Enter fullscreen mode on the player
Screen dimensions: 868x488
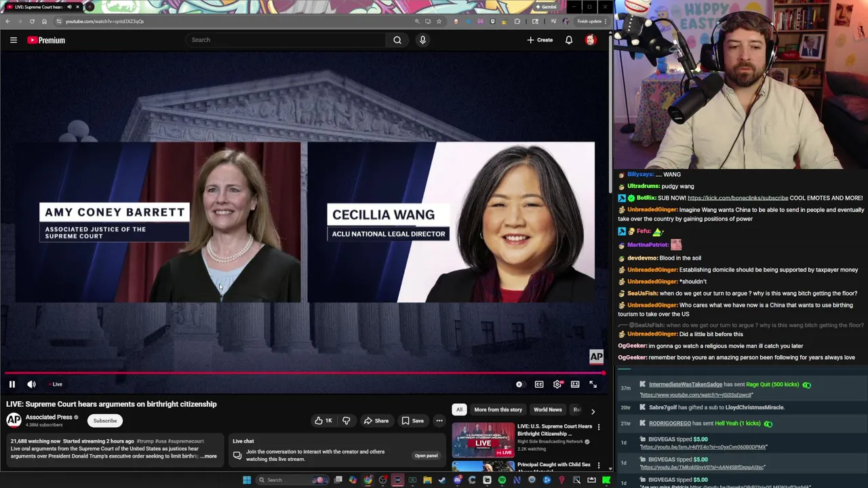593,384
